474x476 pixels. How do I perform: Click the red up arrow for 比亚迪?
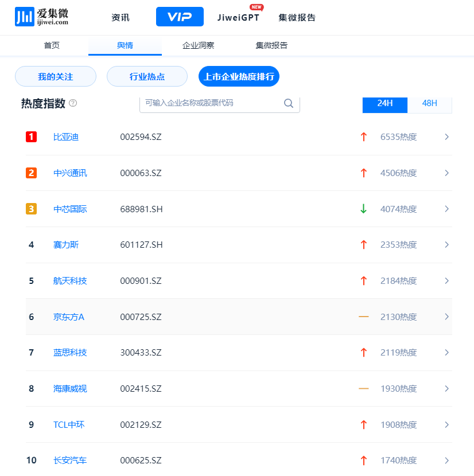pyautogui.click(x=363, y=137)
